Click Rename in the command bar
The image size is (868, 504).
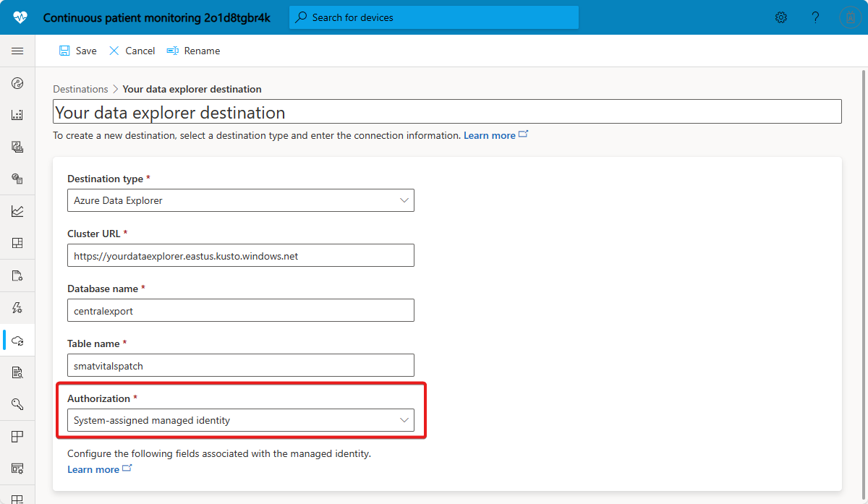(194, 51)
